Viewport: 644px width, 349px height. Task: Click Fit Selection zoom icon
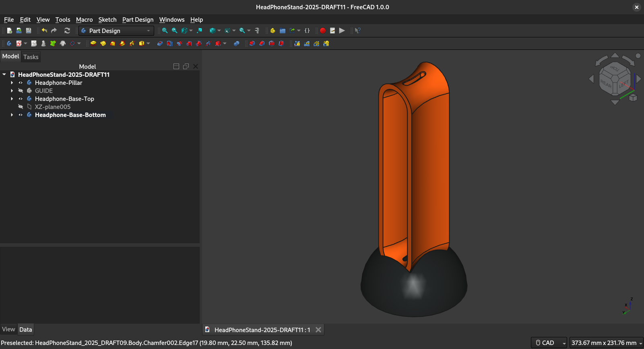[x=174, y=31]
